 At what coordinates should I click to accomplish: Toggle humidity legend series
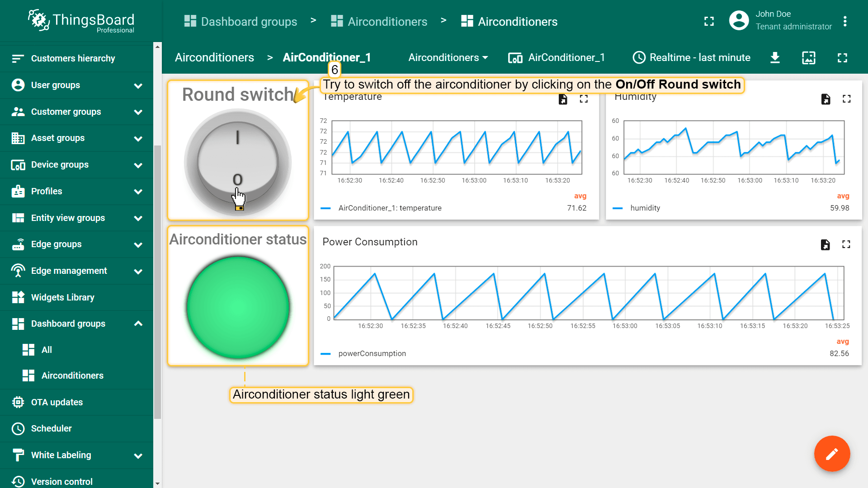[x=636, y=208]
